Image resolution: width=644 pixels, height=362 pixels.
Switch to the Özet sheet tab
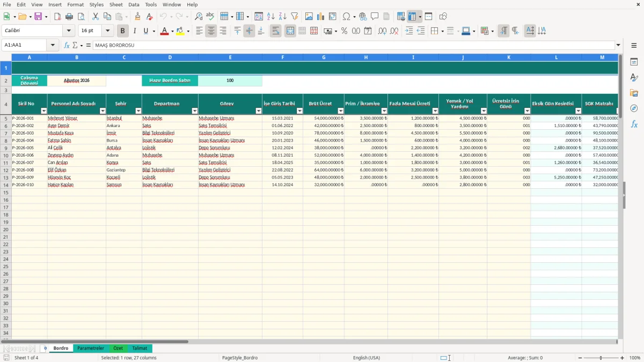click(118, 348)
